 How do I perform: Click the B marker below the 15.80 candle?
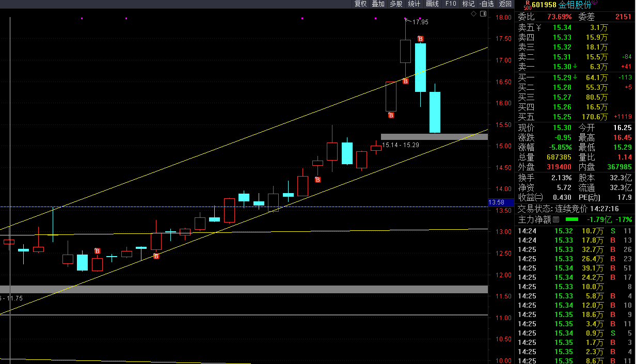(391, 115)
